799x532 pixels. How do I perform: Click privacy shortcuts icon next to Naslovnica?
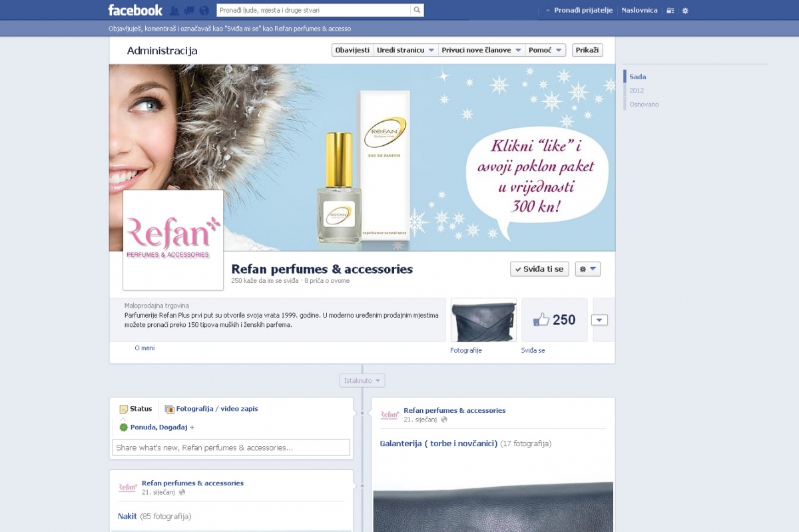click(x=670, y=11)
